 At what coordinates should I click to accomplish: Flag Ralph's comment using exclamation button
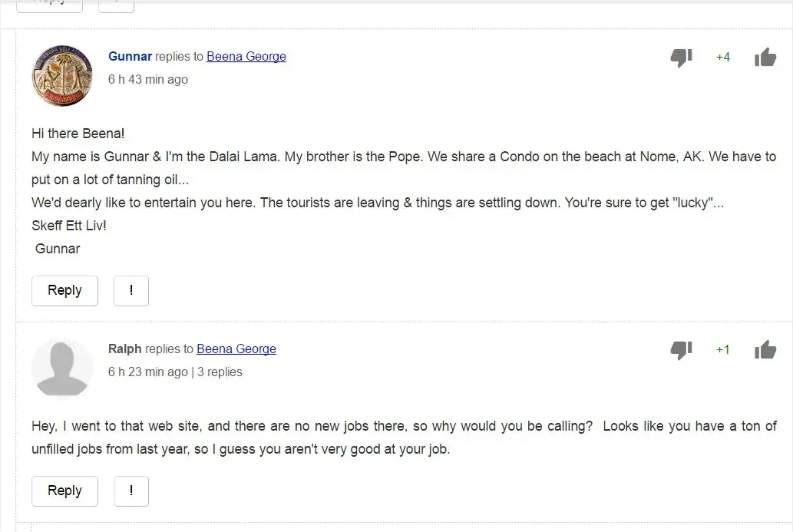(x=131, y=491)
